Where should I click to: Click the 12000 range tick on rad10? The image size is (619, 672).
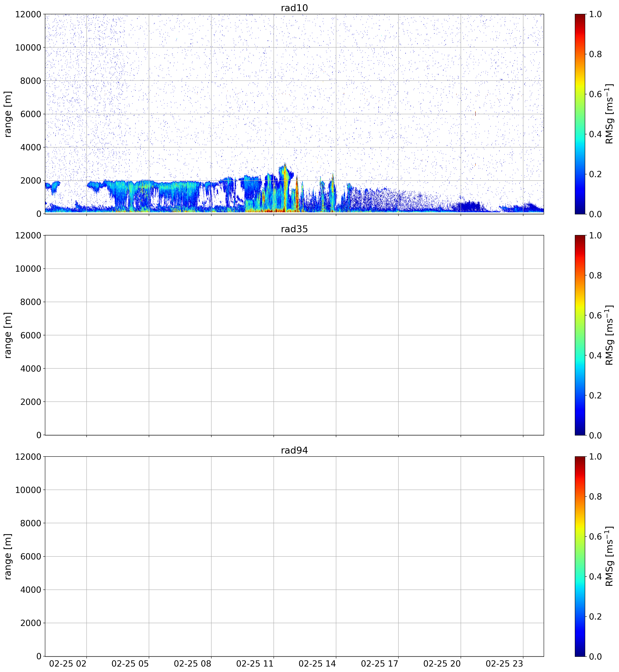(x=28, y=14)
